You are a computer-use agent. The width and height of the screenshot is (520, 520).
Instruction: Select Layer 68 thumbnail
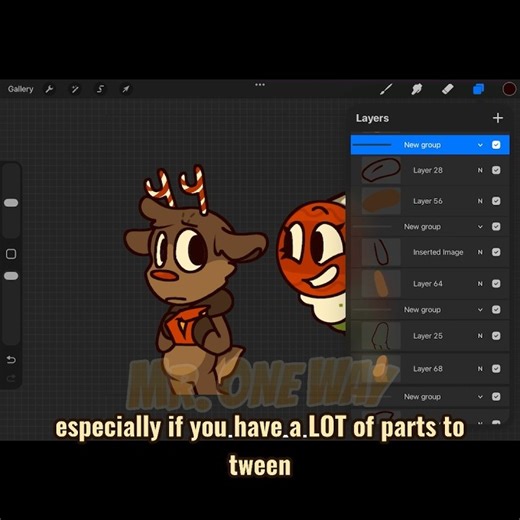381,368
